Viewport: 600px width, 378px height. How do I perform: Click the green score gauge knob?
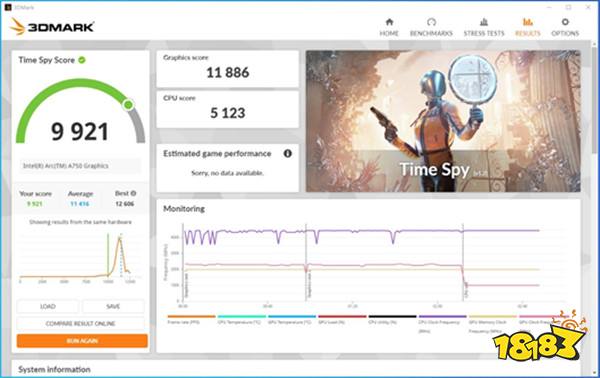pyautogui.click(x=129, y=104)
